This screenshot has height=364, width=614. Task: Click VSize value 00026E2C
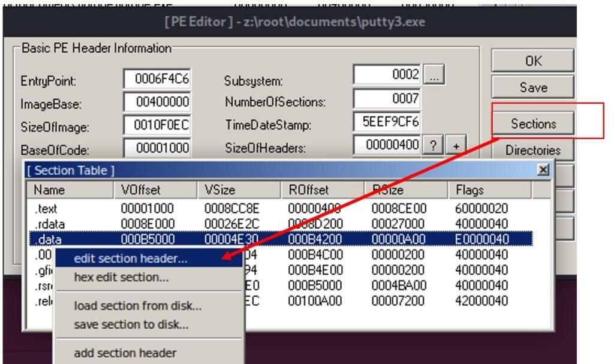tap(232, 224)
